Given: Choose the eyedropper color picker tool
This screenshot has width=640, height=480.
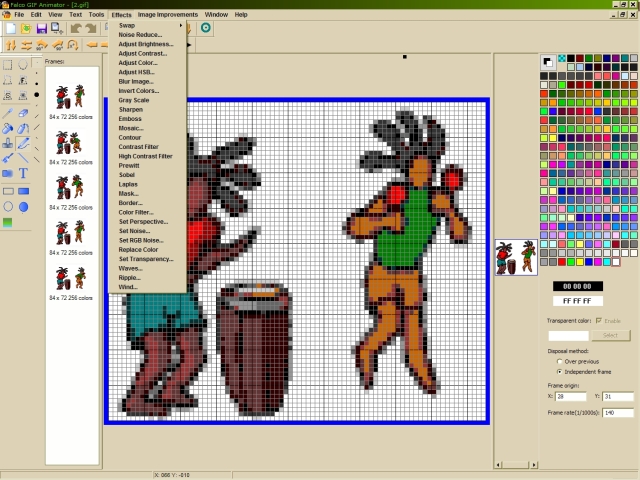Looking at the screenshot, I should (x=8, y=113).
